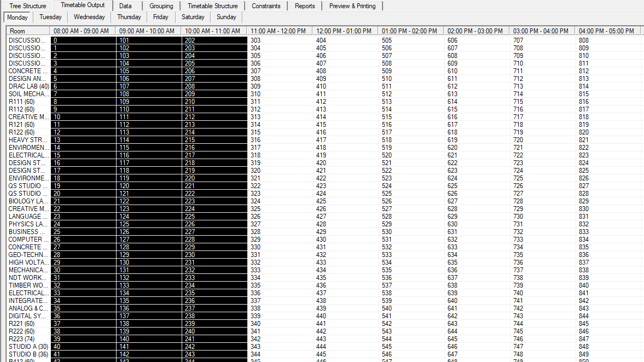Screen dimensions: 644x362
Task: Click the 08:00 AM - 09:00 AM column header
Action: coord(82,31)
